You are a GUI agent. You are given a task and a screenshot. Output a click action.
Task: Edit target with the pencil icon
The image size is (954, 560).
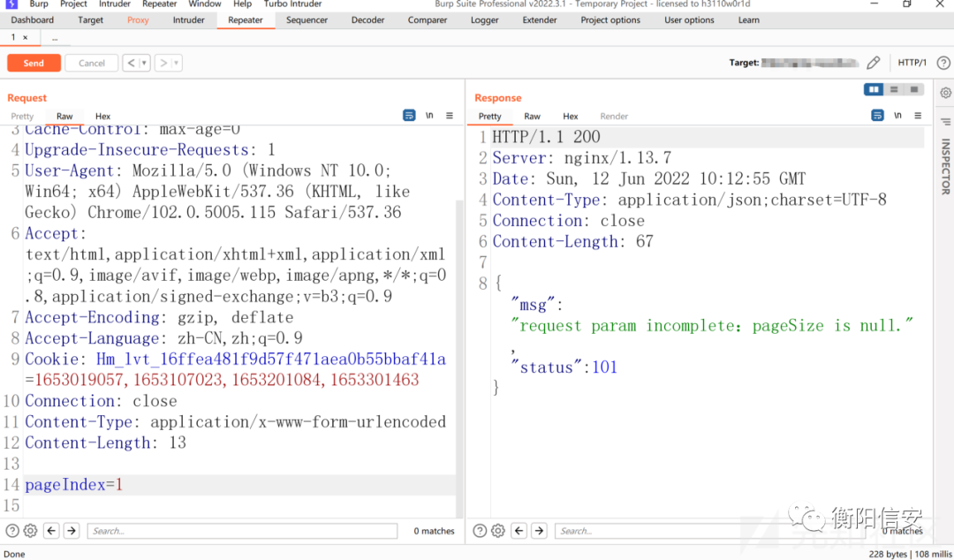coord(873,63)
